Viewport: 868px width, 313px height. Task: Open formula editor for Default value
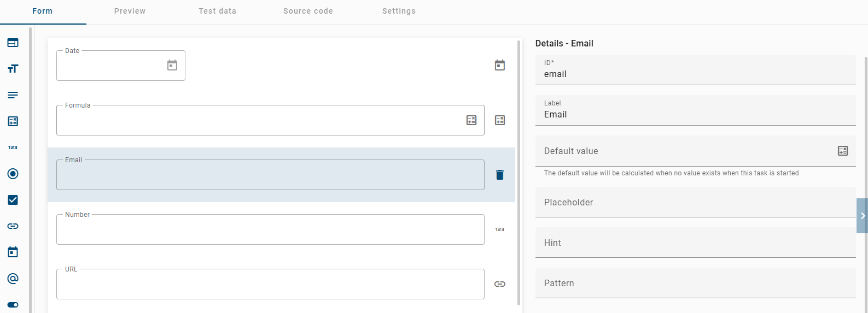[x=843, y=151]
